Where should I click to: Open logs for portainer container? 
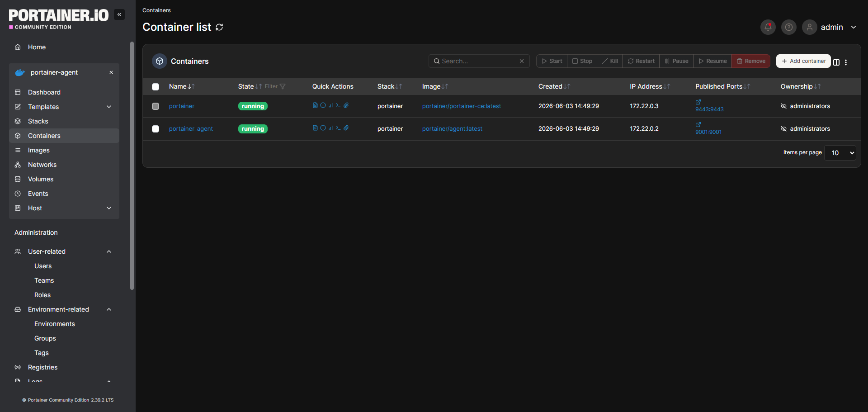click(315, 105)
